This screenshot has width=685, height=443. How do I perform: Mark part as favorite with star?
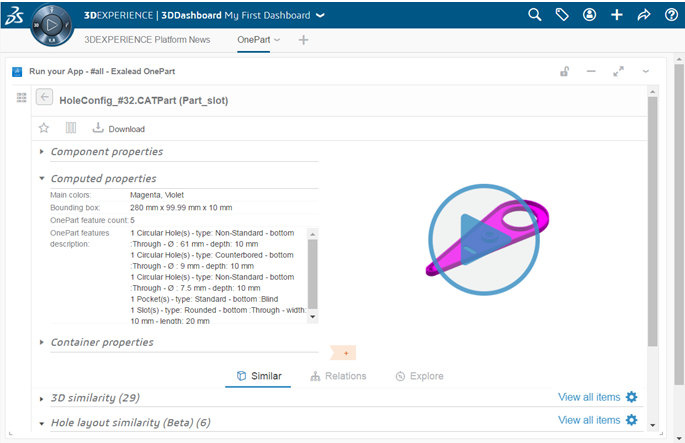(44, 128)
